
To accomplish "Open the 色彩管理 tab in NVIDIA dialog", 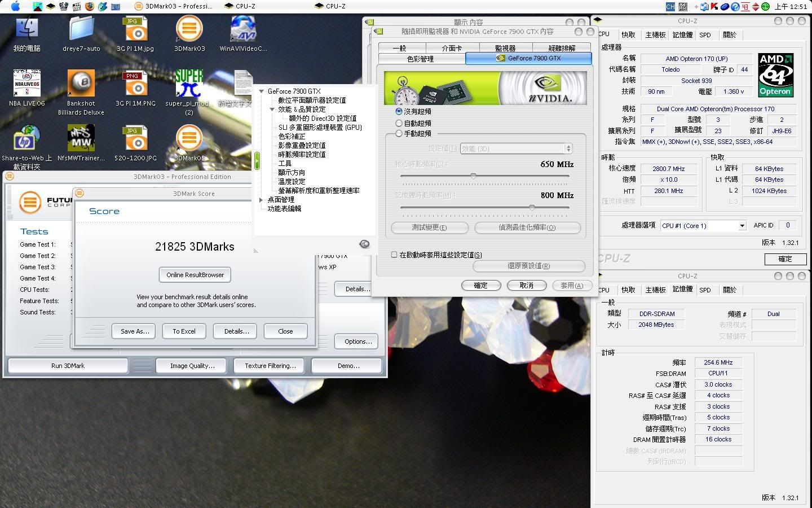I will 421,59.
